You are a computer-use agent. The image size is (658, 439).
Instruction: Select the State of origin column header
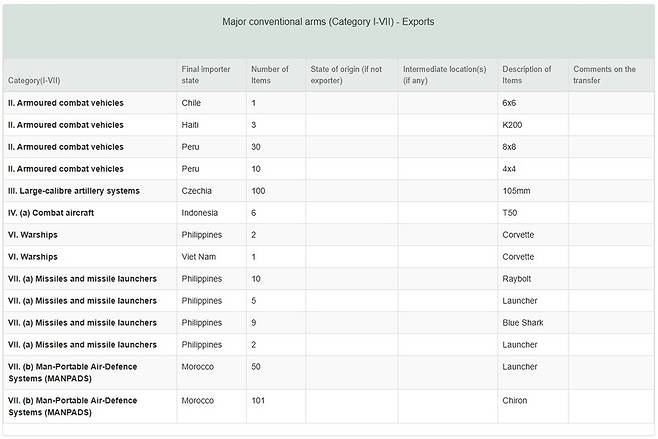346,75
